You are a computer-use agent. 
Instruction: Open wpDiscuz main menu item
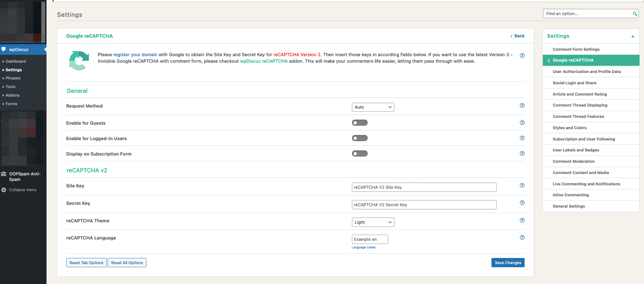click(23, 49)
